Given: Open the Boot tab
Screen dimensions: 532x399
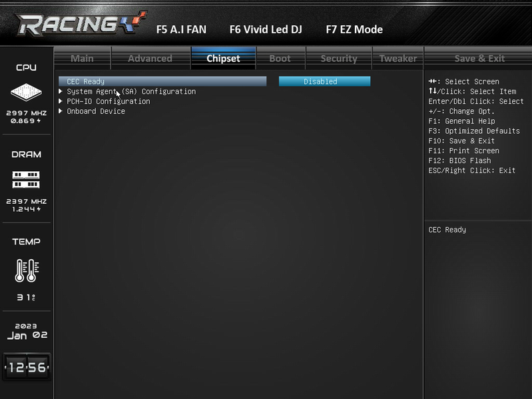Looking at the screenshot, I should tap(280, 59).
